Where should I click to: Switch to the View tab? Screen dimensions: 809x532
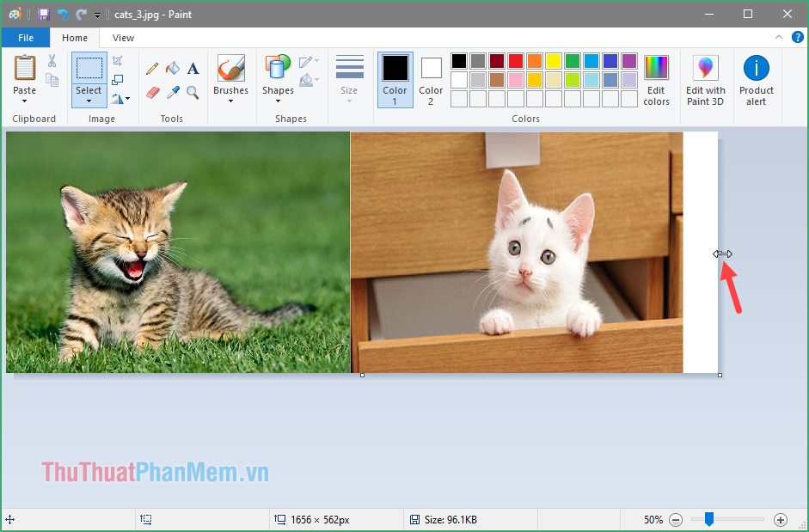coord(123,38)
